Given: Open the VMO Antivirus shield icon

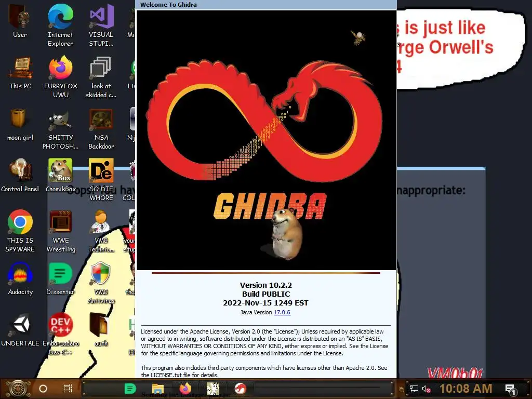Looking at the screenshot, I should (101, 283).
